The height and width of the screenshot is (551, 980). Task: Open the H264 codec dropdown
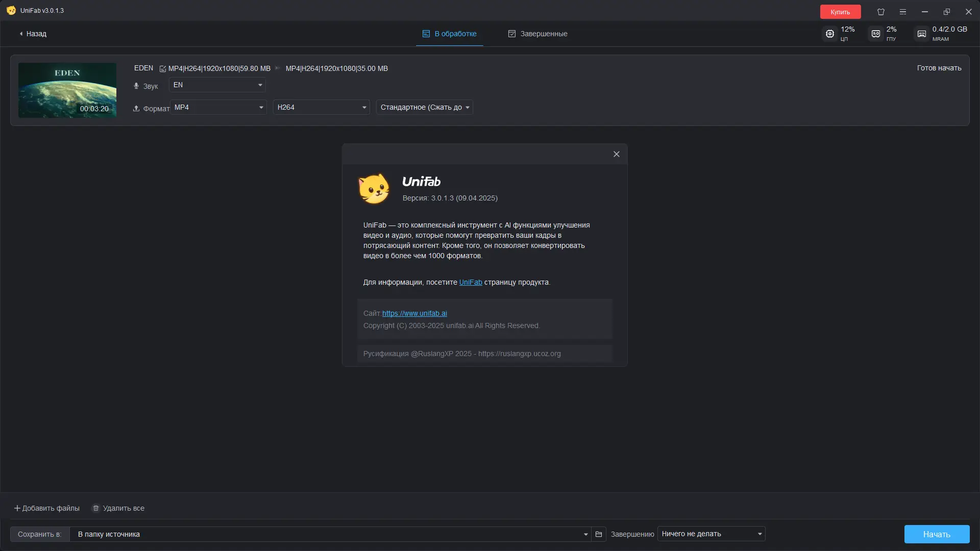pos(322,108)
